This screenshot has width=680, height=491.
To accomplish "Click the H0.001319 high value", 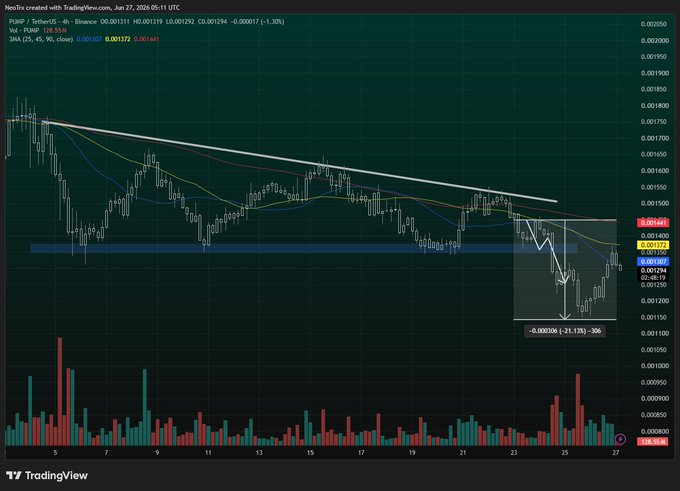I will pos(148,21).
